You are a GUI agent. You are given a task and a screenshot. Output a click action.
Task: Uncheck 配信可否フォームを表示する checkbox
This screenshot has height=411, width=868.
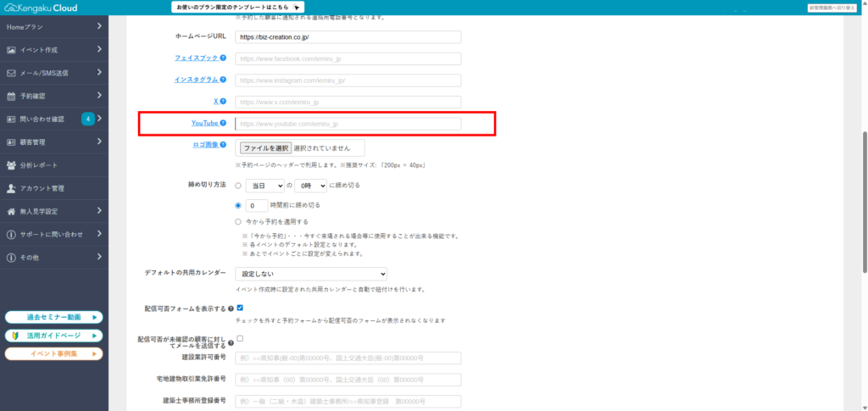[240, 308]
